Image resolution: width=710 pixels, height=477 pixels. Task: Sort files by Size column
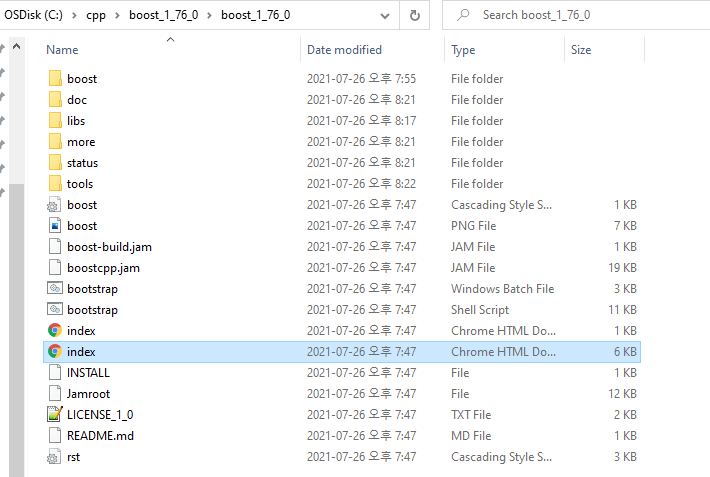pyautogui.click(x=580, y=50)
